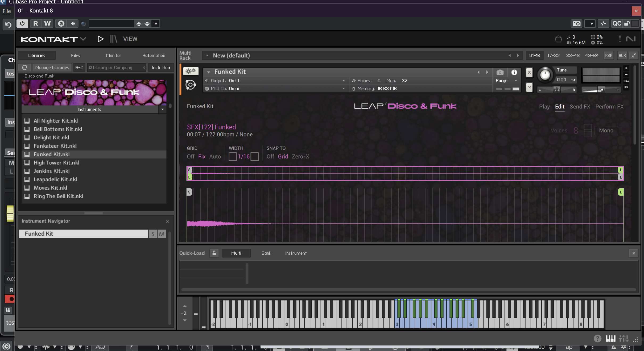Click the shop bag icon in the Kontakt header
Screen dimensions: 644x351
coord(558,39)
